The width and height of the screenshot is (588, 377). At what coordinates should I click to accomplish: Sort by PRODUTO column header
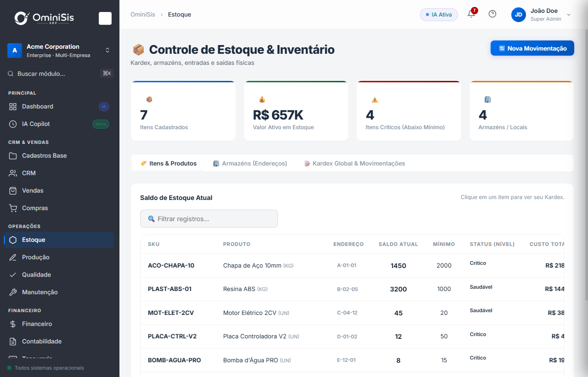[x=237, y=244]
